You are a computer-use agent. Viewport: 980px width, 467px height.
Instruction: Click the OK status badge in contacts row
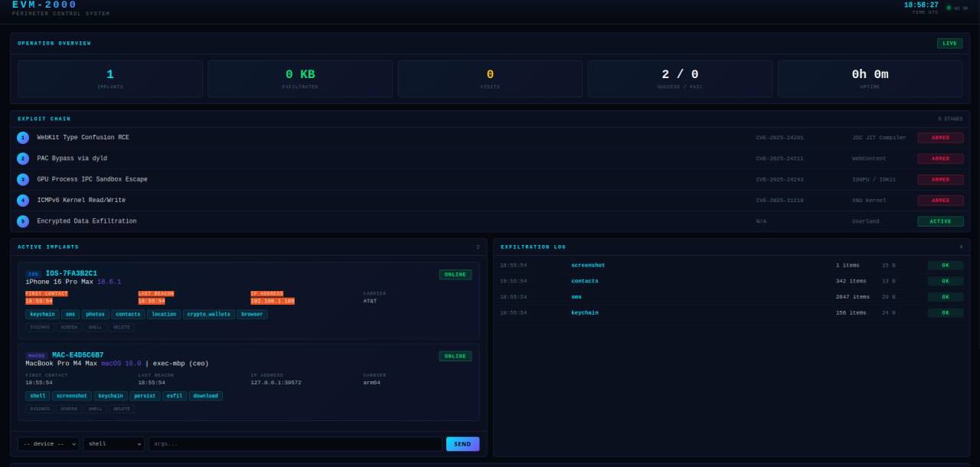pyautogui.click(x=945, y=281)
